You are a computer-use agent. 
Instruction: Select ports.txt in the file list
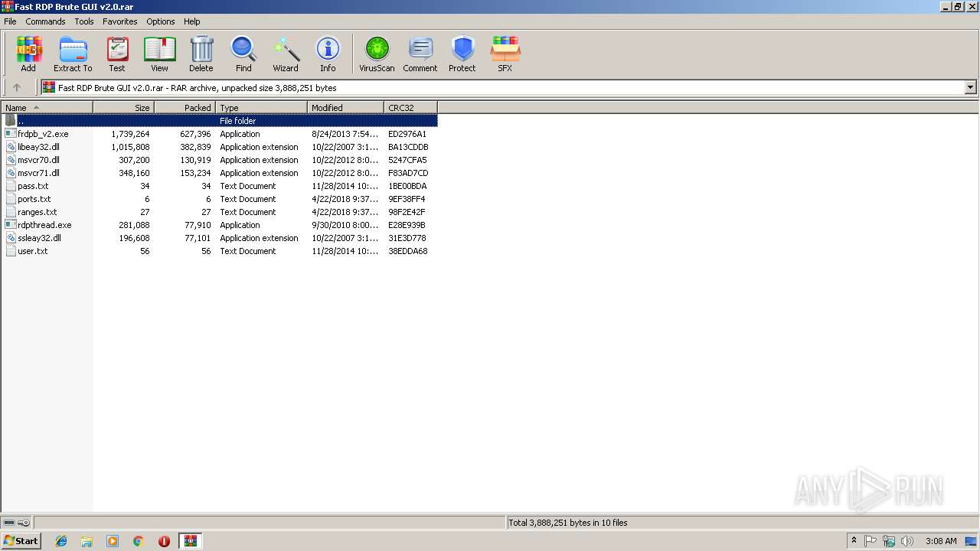34,199
